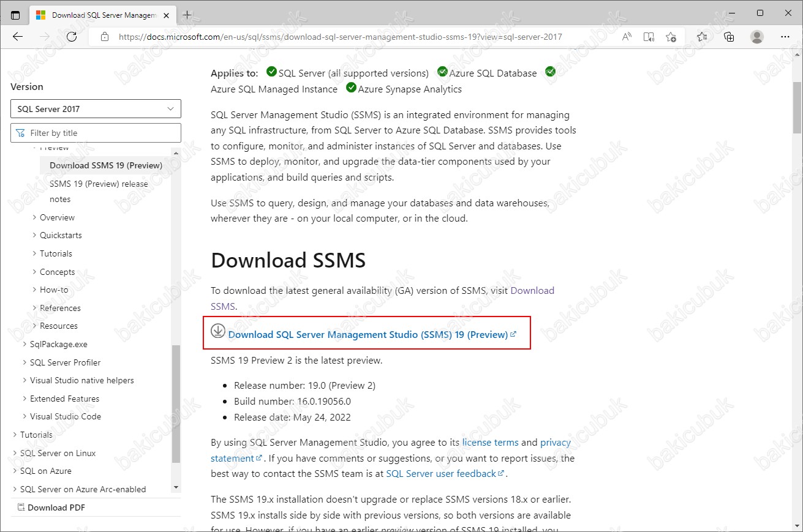Expand the Resources section

click(x=59, y=326)
